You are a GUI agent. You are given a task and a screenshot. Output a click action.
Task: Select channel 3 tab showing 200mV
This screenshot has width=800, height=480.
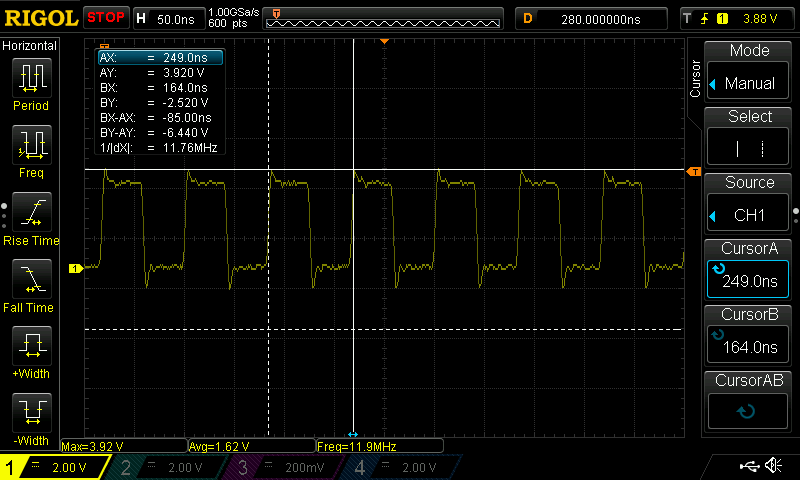pos(283,467)
